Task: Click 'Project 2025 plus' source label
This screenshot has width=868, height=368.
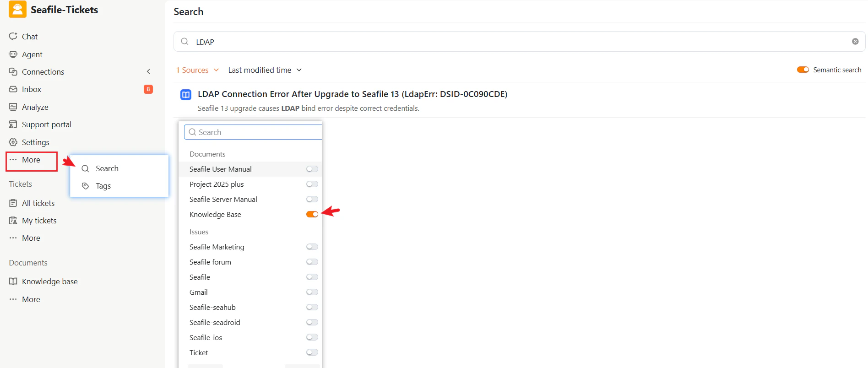Action: click(x=217, y=184)
